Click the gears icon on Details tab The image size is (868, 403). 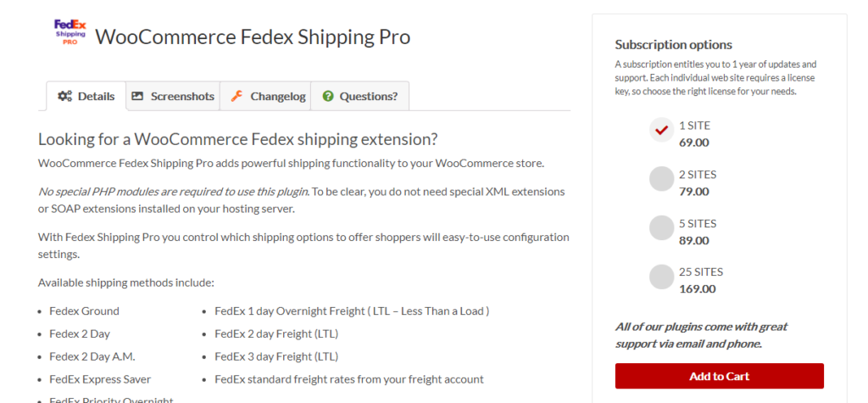[64, 96]
